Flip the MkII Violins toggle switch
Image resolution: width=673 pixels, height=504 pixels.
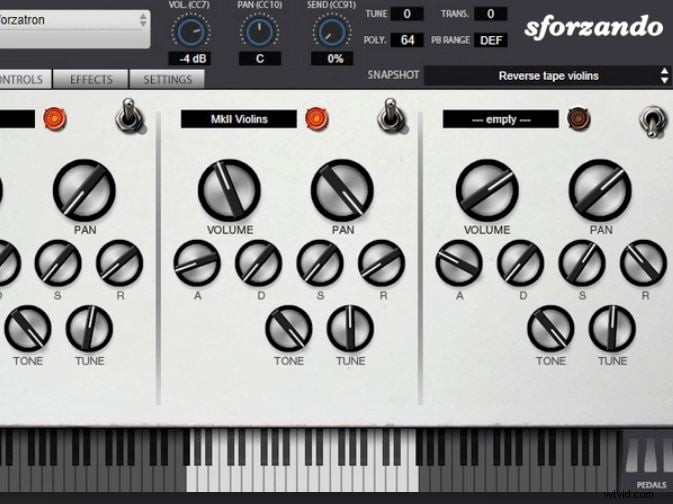391,115
